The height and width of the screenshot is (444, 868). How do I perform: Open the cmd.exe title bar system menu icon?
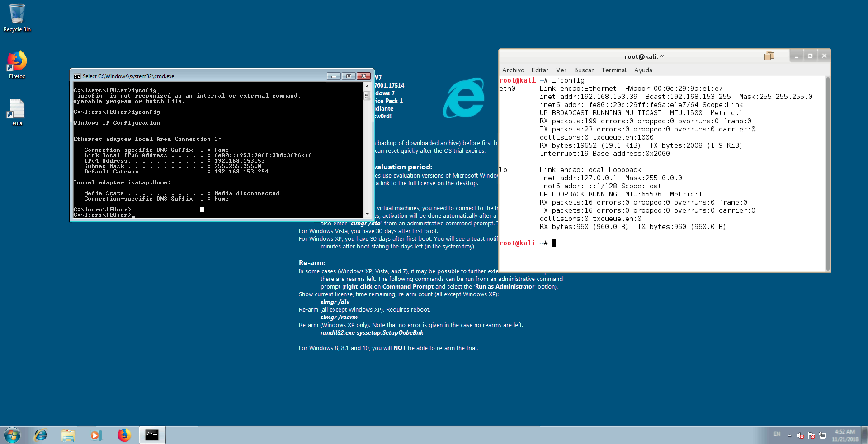pyautogui.click(x=77, y=76)
